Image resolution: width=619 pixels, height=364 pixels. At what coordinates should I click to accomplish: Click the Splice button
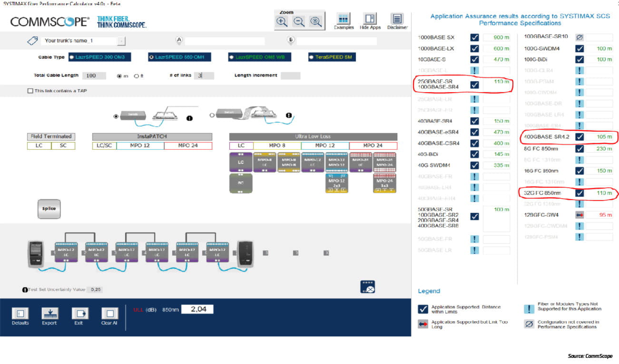49,209
